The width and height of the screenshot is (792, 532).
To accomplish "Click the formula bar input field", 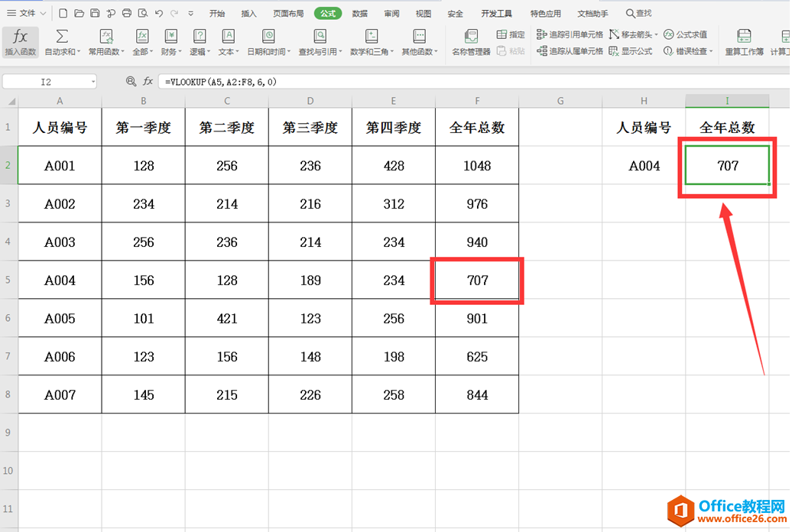I will (x=475, y=82).
